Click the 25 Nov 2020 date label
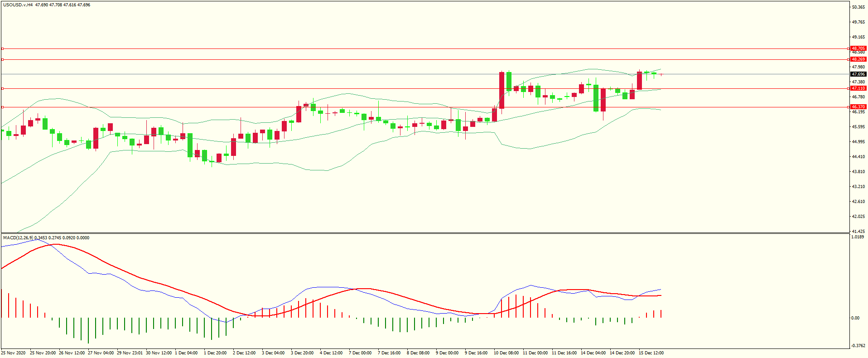Screen dimensions: 868x358 [x=14, y=353]
